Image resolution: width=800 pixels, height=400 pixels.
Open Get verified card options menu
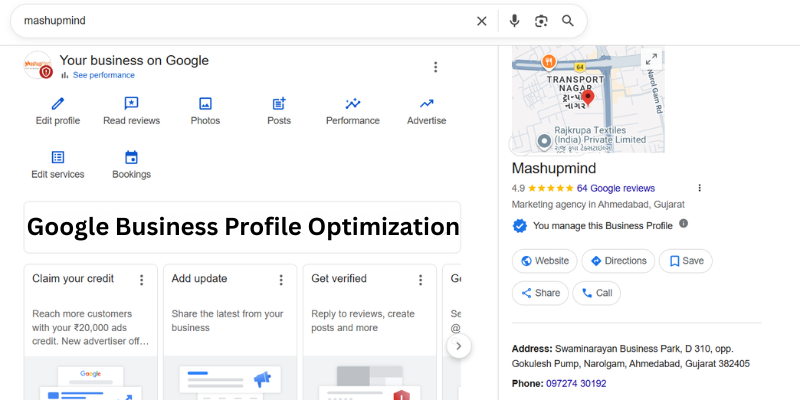(x=420, y=280)
